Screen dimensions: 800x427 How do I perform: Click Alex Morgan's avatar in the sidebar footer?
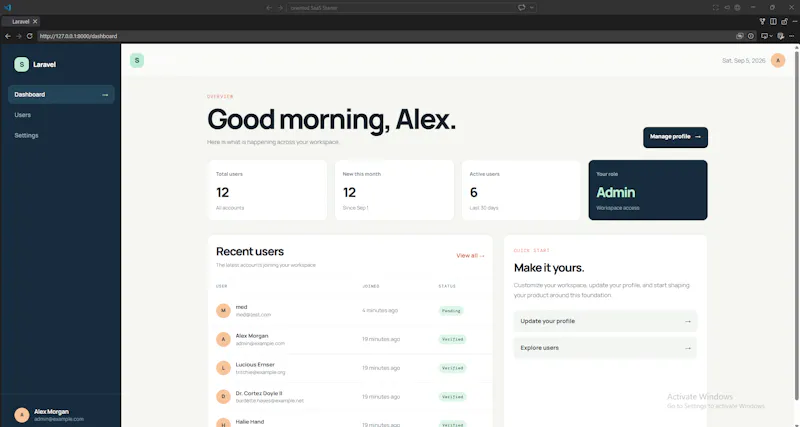(x=21, y=415)
